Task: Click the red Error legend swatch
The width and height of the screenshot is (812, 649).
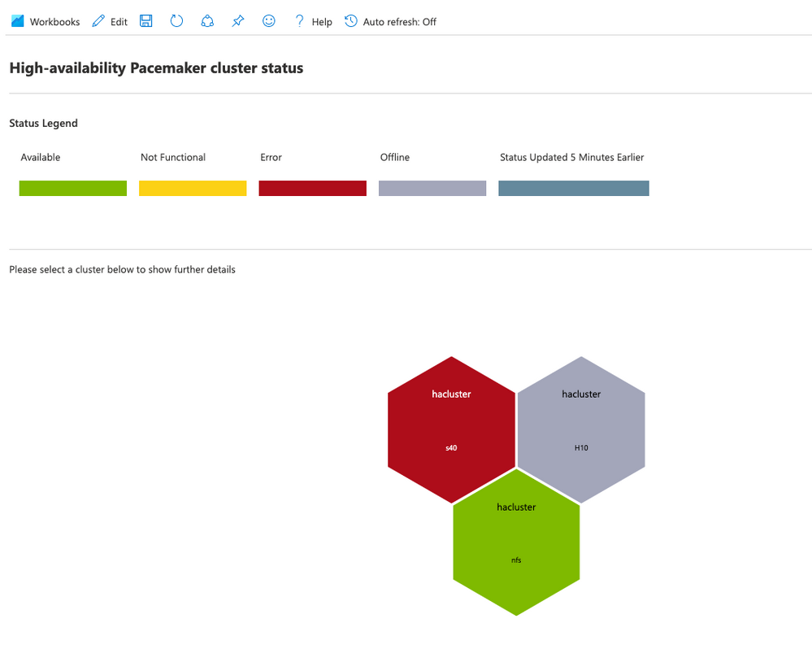Action: (x=312, y=188)
